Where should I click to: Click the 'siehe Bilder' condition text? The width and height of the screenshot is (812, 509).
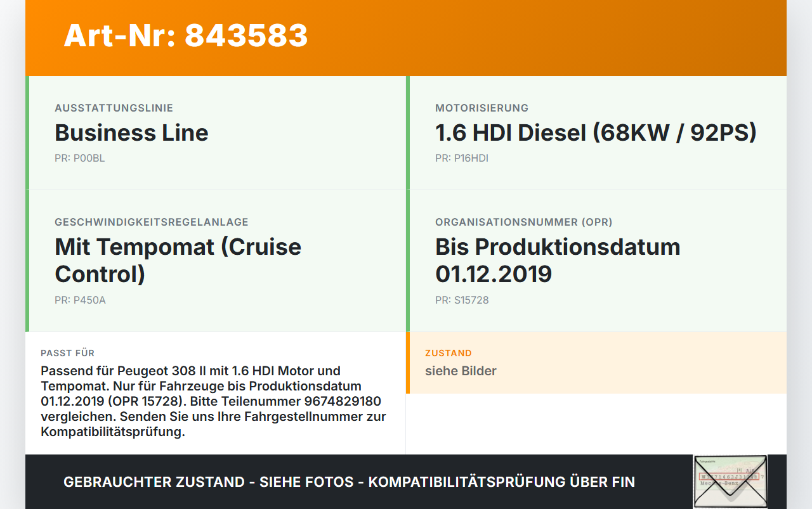click(461, 371)
